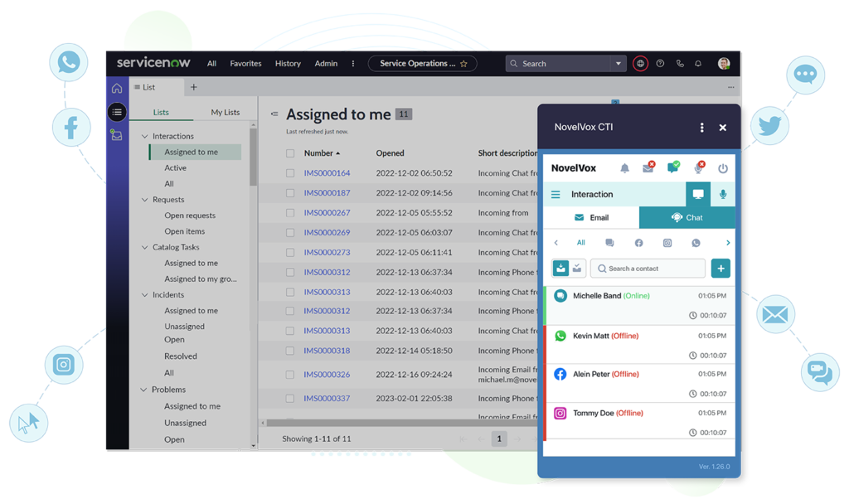
Task: Switch to the Email tab in NovelVox
Action: [x=590, y=218]
